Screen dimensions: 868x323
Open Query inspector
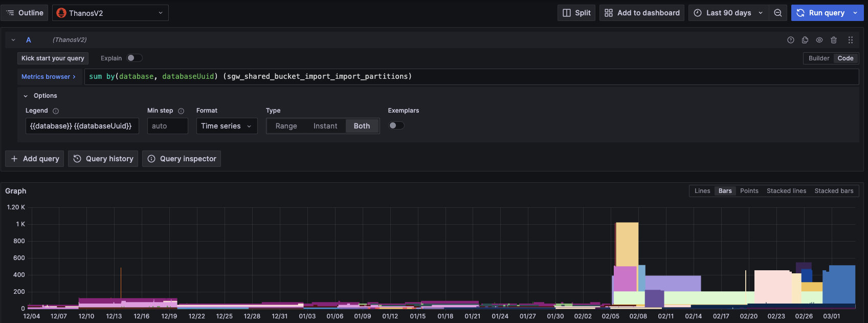[x=182, y=159]
